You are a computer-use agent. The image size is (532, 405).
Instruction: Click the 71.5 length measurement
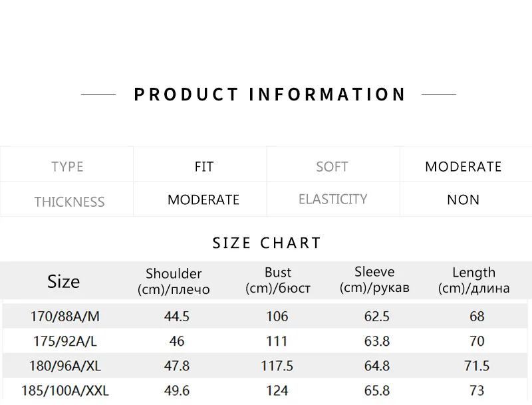click(477, 366)
